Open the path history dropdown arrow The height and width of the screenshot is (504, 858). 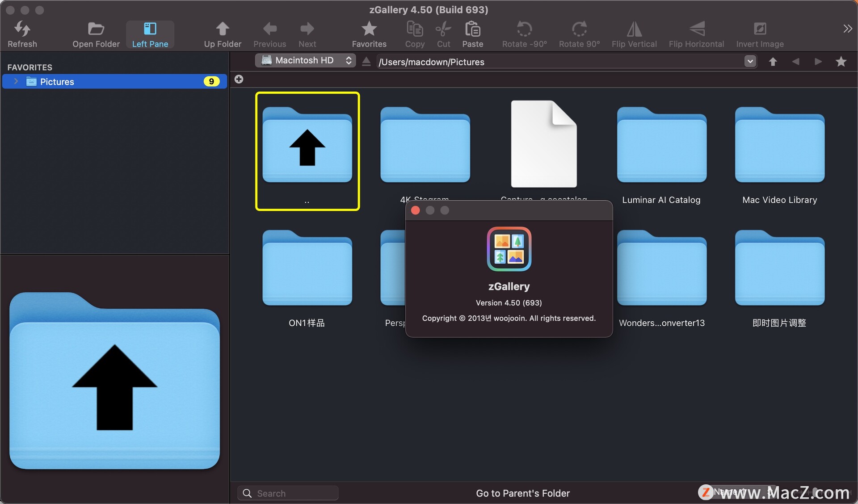tap(750, 61)
